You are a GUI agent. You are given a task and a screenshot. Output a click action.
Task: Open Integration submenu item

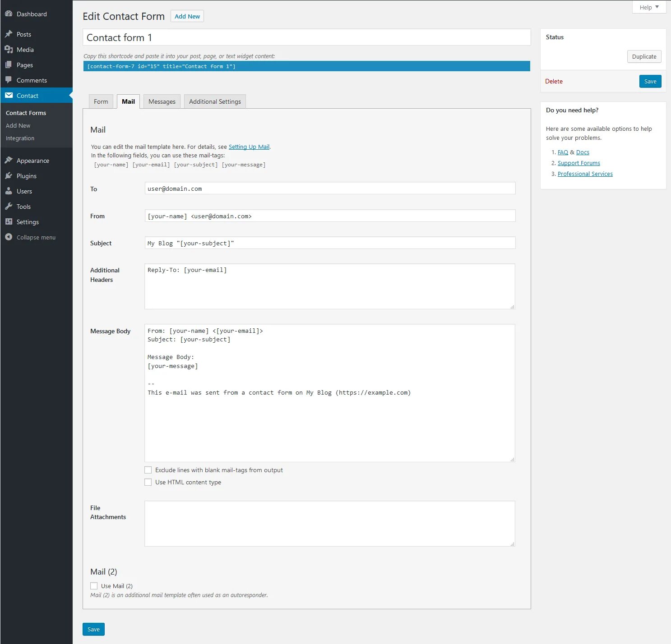tap(20, 138)
